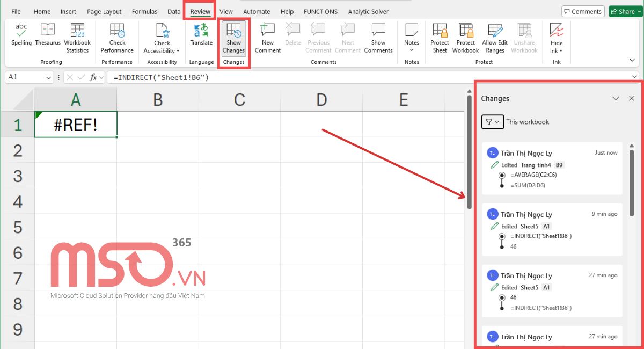Open Changes pane options chevron
The image size is (644, 349).
click(616, 98)
